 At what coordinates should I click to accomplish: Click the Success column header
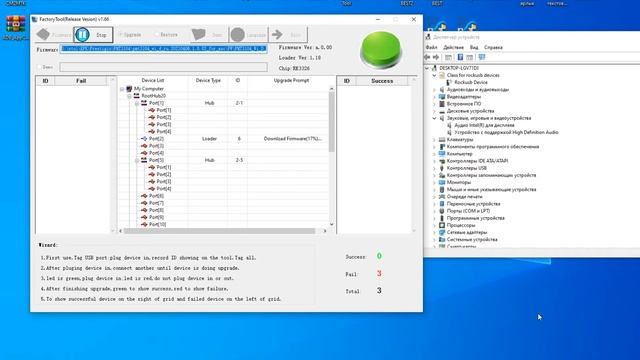click(x=382, y=81)
